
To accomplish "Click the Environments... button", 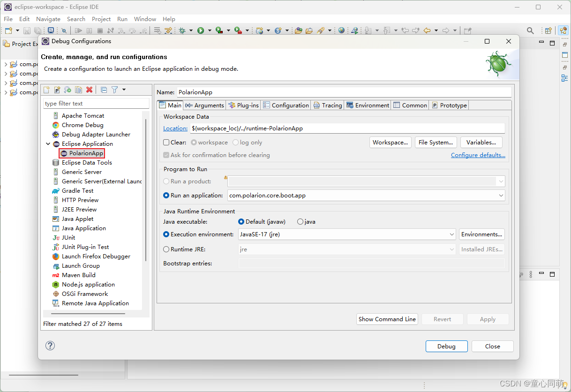I will 482,234.
